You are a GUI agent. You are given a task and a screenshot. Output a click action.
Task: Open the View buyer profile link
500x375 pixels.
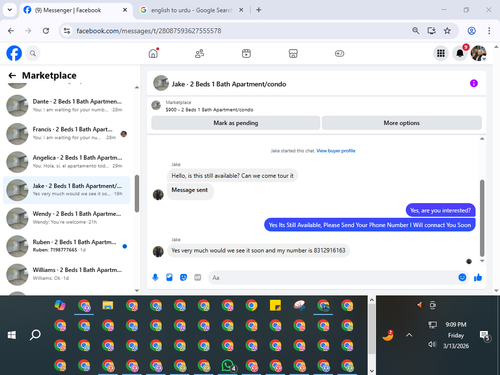[336, 151]
